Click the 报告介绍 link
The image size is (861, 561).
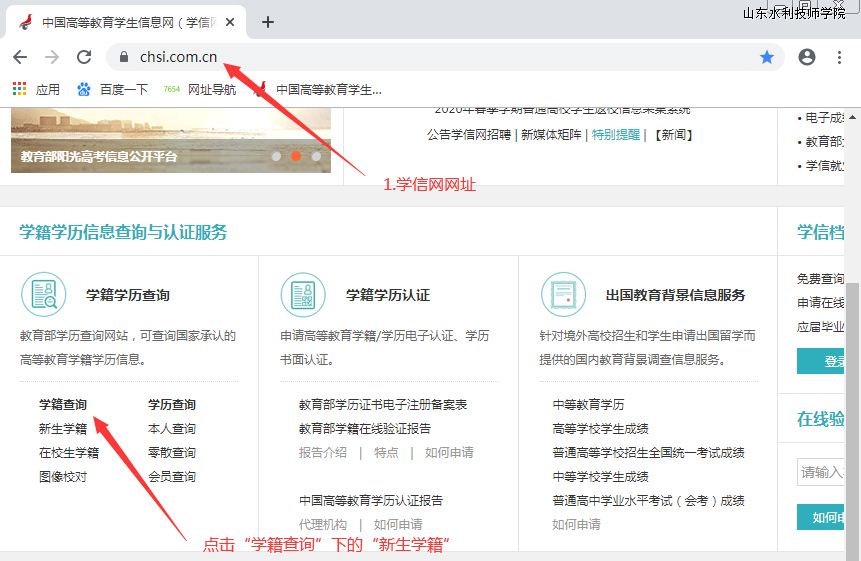coord(323,453)
